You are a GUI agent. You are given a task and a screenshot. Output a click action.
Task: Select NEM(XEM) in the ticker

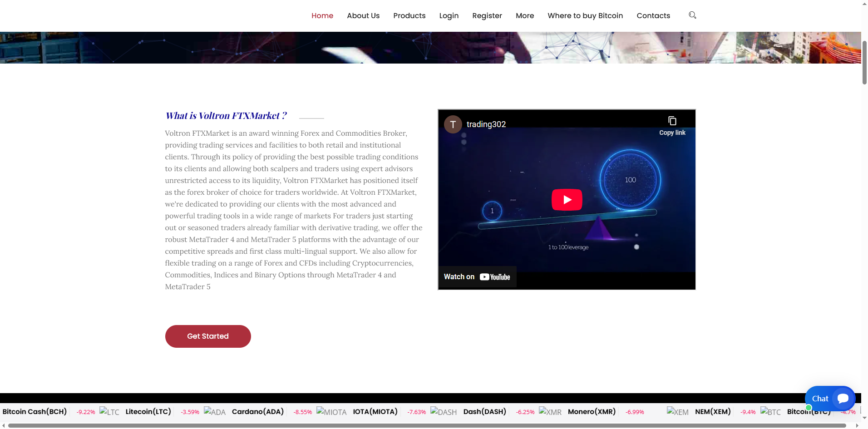tap(713, 412)
